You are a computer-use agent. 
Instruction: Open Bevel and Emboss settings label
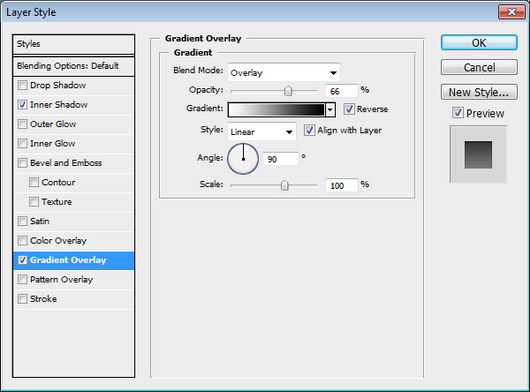click(66, 163)
